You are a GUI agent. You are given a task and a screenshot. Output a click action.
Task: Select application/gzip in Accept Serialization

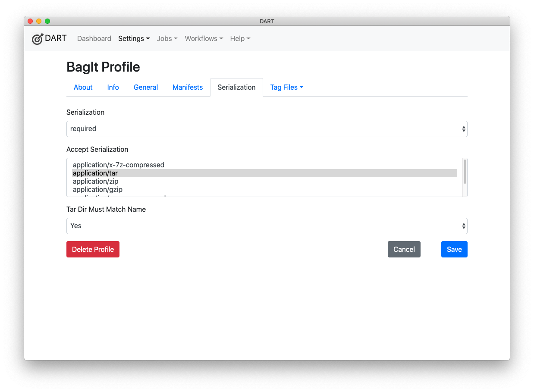point(97,189)
